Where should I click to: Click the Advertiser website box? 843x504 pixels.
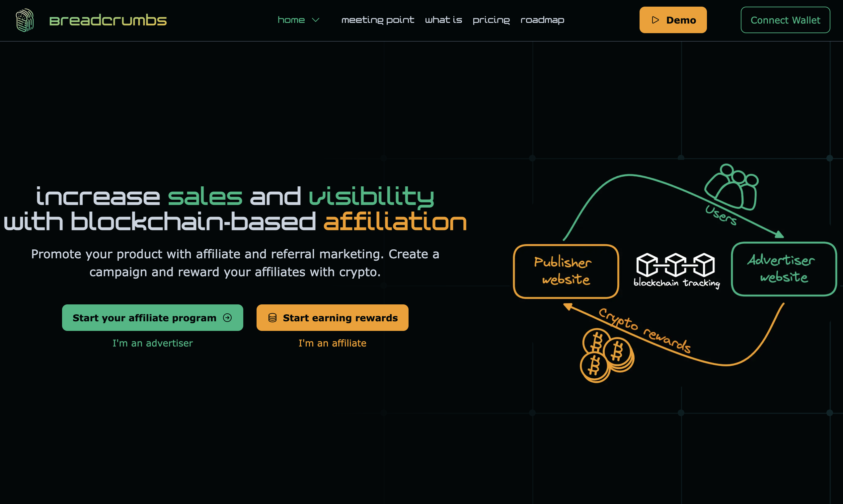coord(784,269)
